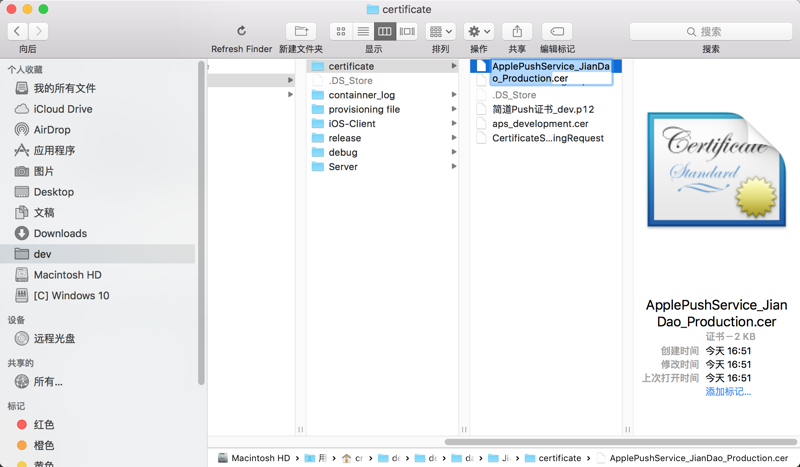Image resolution: width=800 pixels, height=467 pixels.
Task: Switch to list view
Action: coord(363,31)
